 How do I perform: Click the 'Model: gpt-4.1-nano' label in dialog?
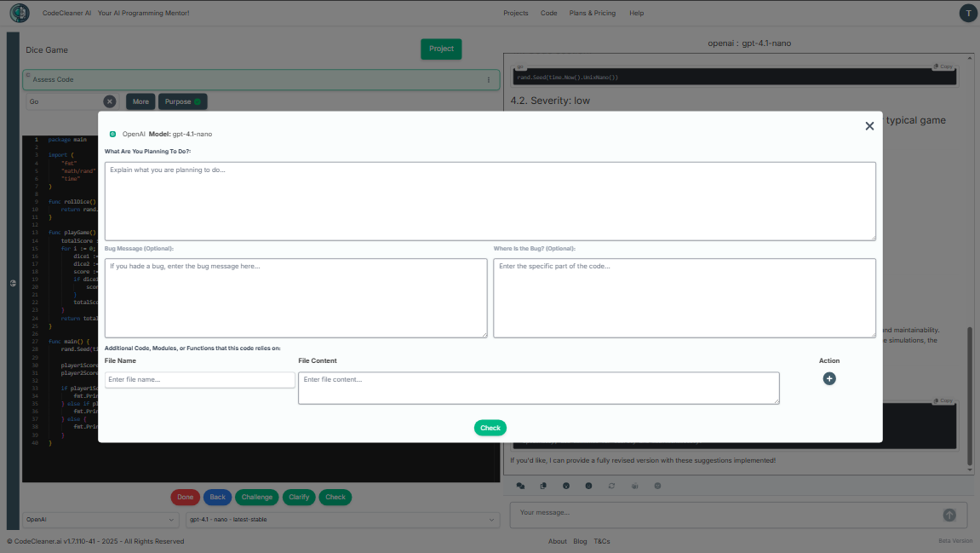tap(180, 134)
